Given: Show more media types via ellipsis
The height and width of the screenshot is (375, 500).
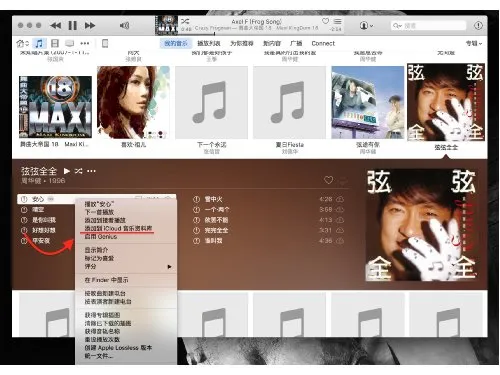Looking at the screenshot, I should click(85, 43).
